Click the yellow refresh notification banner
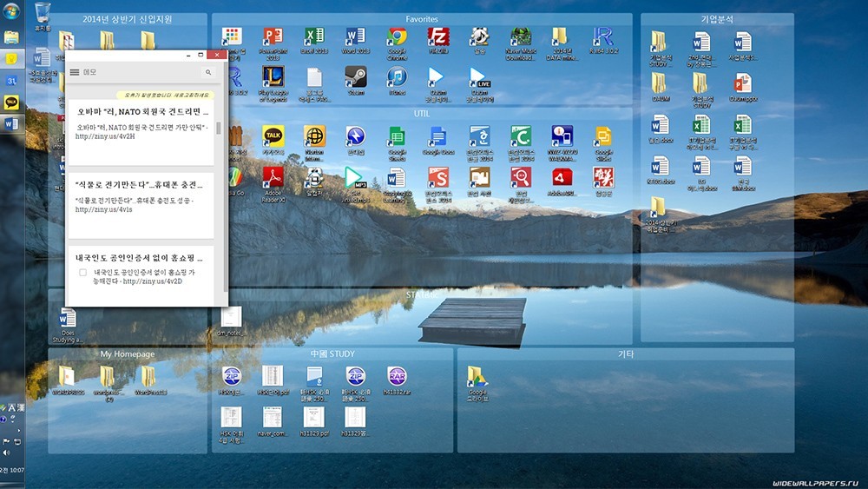Image resolution: width=868 pixels, height=489 pixels. [166, 95]
